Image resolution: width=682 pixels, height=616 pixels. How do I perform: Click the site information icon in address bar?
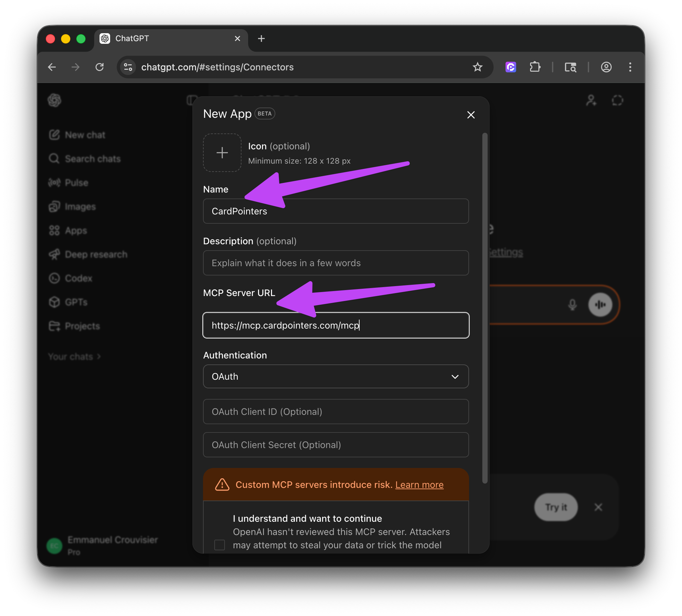(x=128, y=67)
